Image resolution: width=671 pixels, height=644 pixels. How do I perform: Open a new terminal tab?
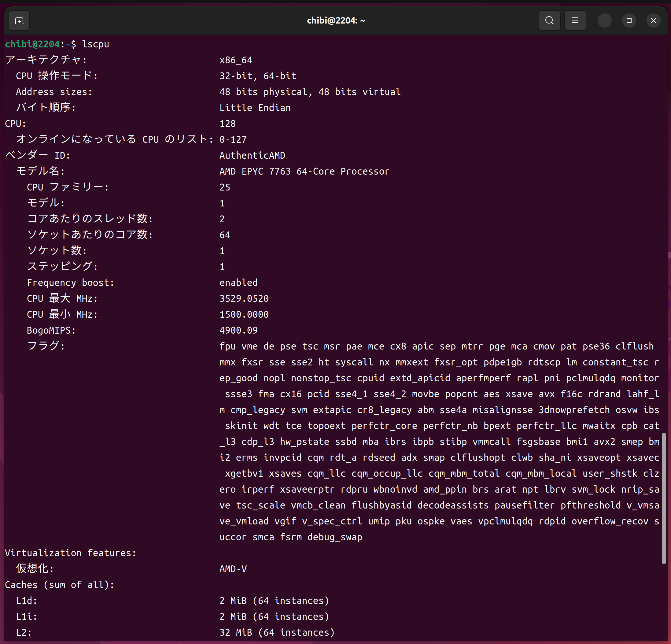pos(19,21)
